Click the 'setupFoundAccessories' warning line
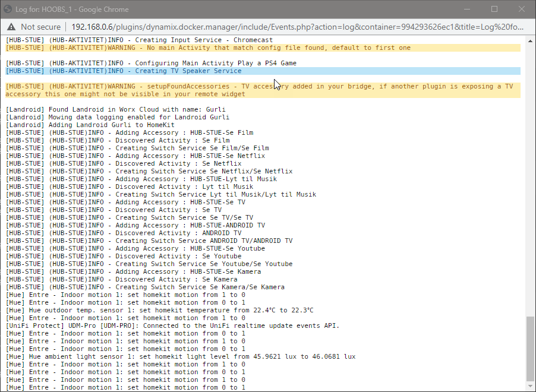The image size is (536, 392). [263, 90]
